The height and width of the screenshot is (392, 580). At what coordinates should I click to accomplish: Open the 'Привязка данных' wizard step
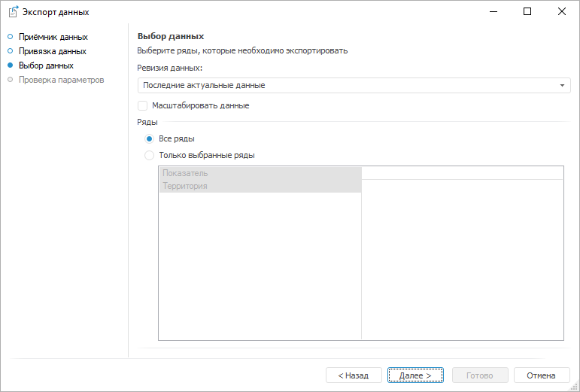[52, 51]
